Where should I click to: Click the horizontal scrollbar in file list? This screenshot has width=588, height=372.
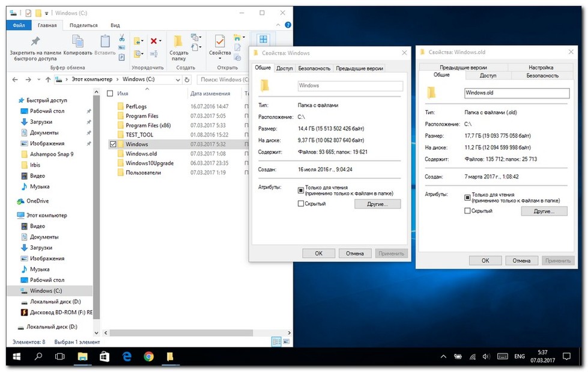tap(181, 332)
